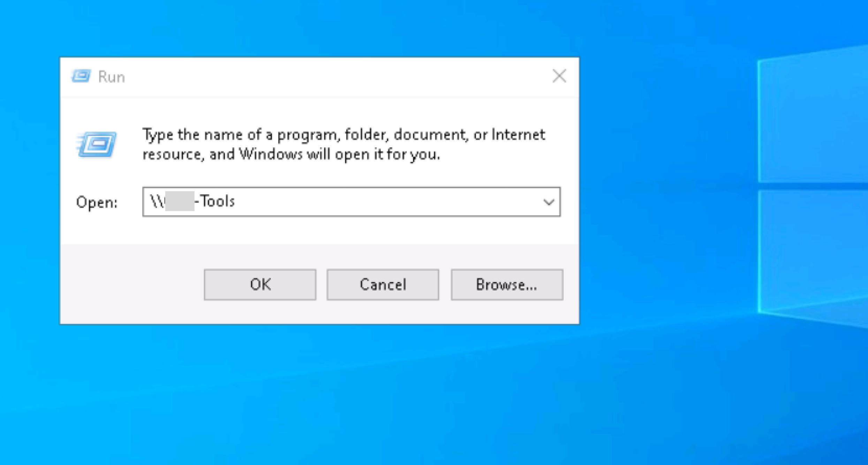Click the large Run icon beside the description
The image size is (868, 465).
point(97,144)
